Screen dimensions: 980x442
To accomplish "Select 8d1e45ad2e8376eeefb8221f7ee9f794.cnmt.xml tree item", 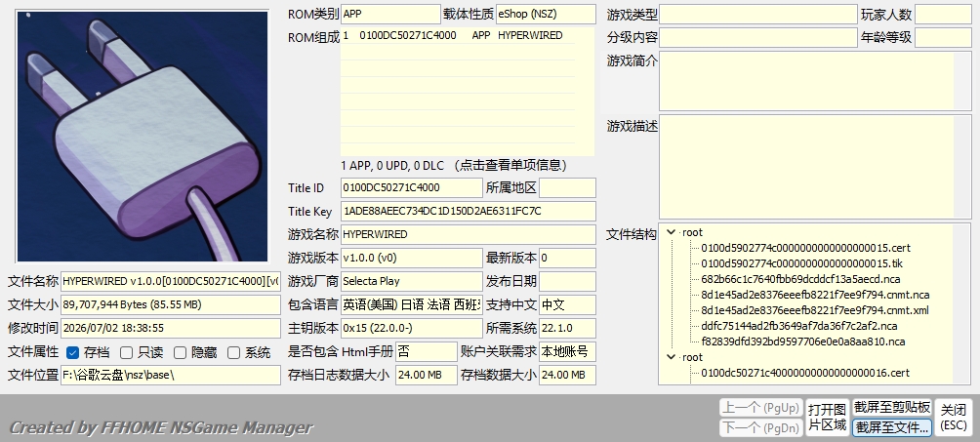I will click(814, 310).
